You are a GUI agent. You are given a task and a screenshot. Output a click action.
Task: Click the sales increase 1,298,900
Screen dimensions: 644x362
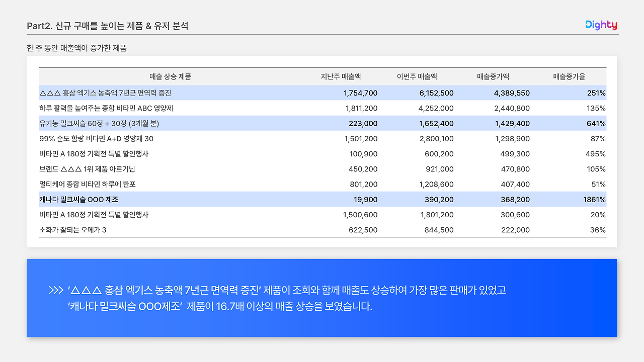tap(513, 138)
